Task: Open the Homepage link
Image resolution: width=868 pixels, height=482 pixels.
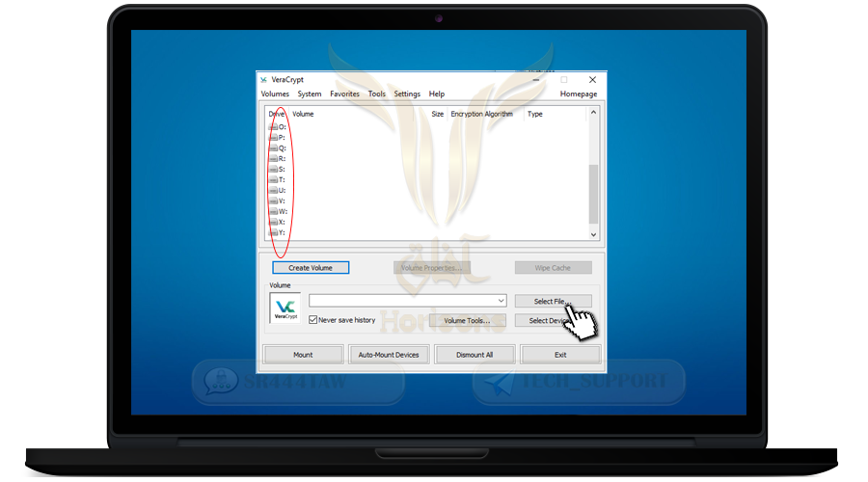Action: (x=579, y=94)
